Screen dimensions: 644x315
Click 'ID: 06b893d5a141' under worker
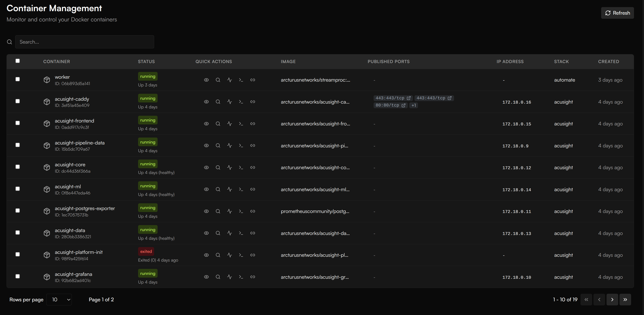pos(73,84)
